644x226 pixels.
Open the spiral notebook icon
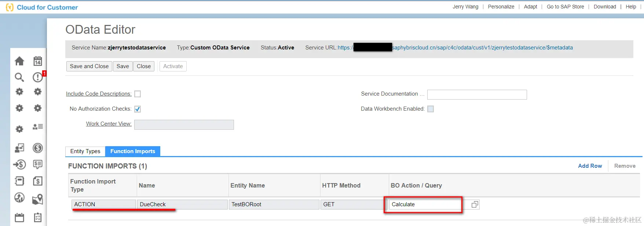tap(19, 181)
